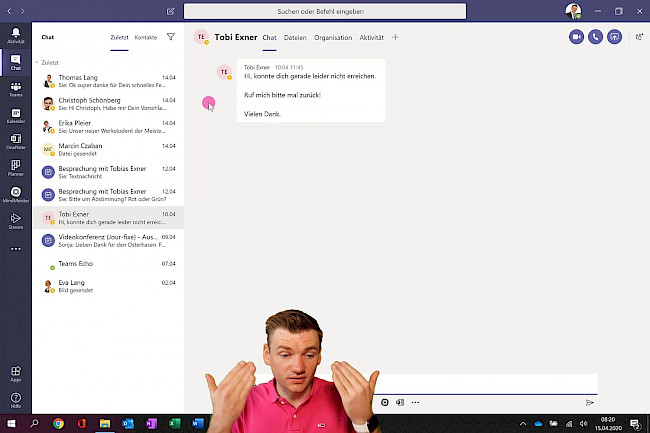Navigate back with the left arrow
650x433 pixels.
(9, 12)
